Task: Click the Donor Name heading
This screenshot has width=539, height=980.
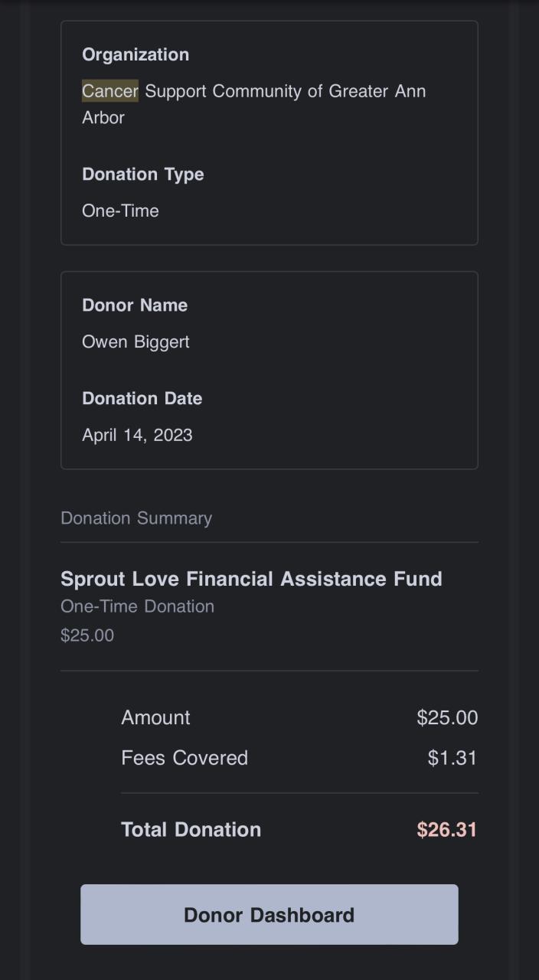Action: 135,305
